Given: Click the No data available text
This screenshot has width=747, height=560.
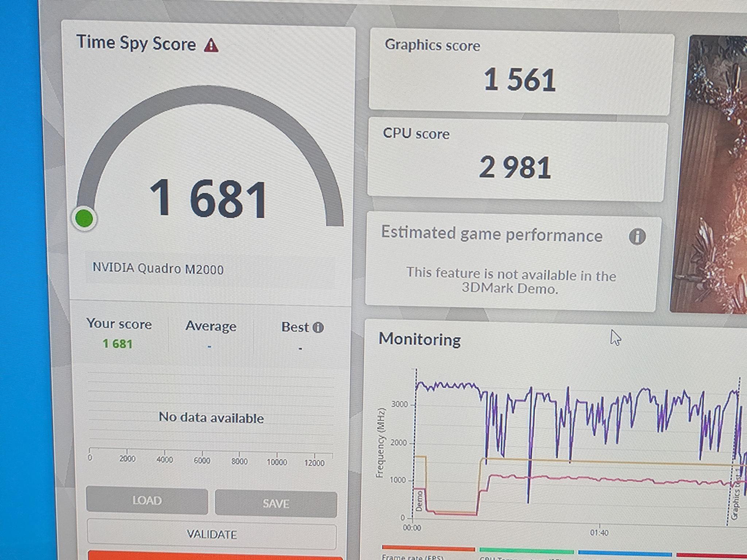Looking at the screenshot, I should click(211, 417).
